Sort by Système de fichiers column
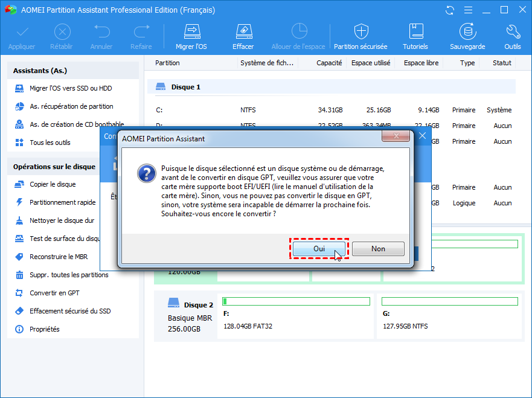The height and width of the screenshot is (398, 532). (x=267, y=63)
